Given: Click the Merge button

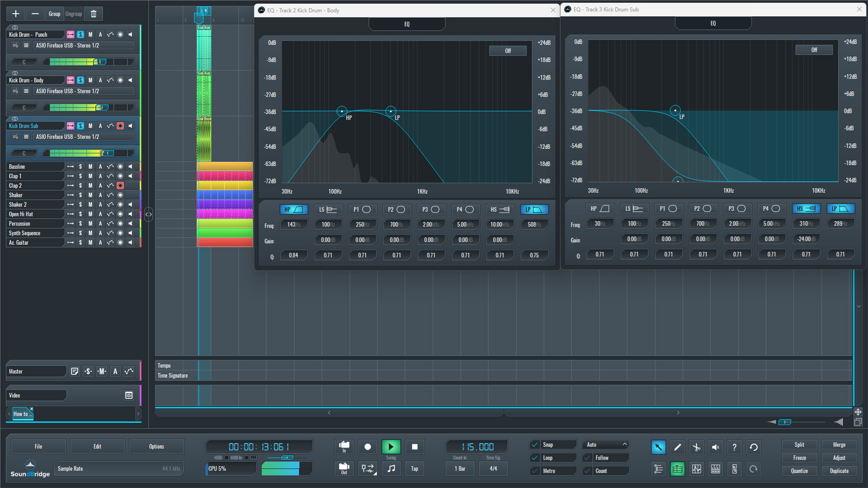Looking at the screenshot, I should (x=839, y=445).
